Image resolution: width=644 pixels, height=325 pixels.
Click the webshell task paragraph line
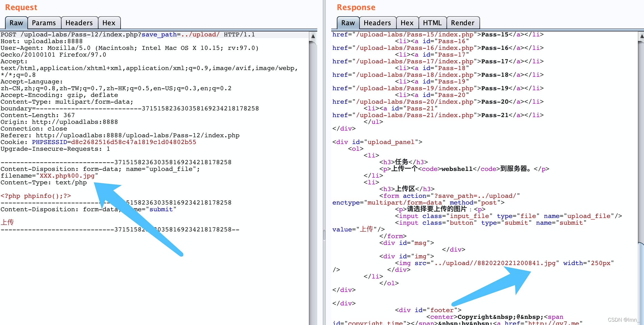tap(464, 169)
